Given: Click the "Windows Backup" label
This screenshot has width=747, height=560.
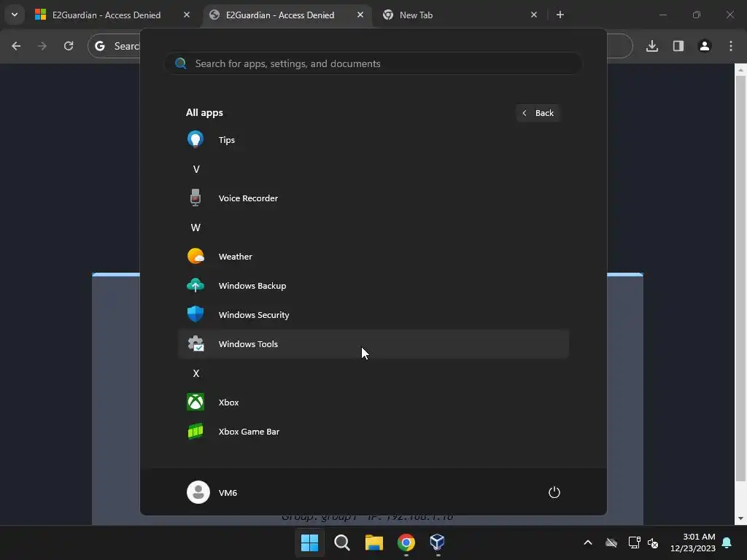Looking at the screenshot, I should point(252,286).
